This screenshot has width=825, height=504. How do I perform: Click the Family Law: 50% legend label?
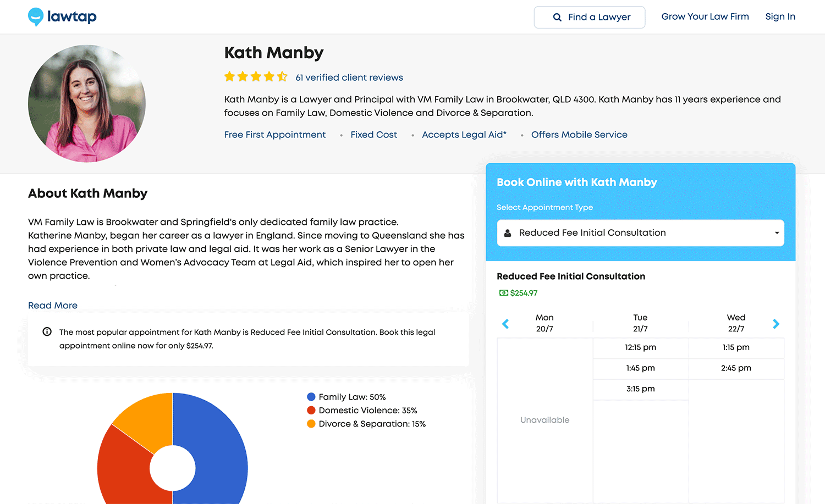point(352,397)
